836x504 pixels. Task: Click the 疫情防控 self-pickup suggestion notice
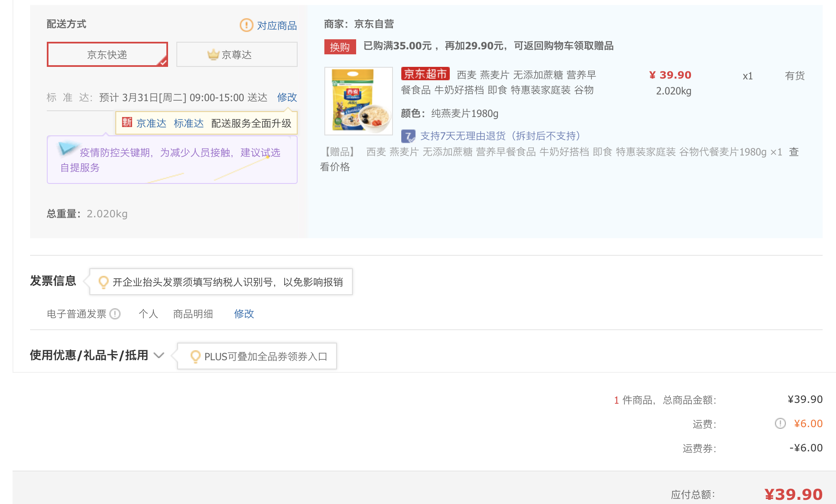tap(172, 160)
